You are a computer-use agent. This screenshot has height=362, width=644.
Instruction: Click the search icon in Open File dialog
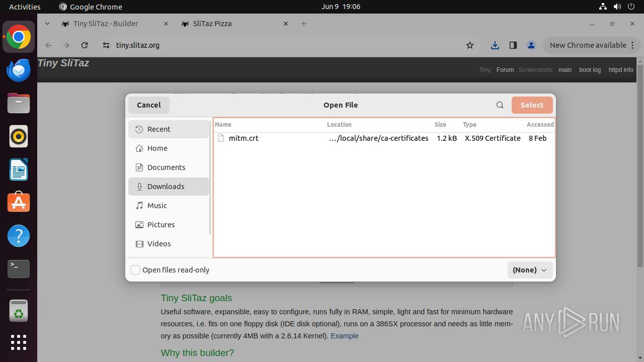(x=500, y=105)
